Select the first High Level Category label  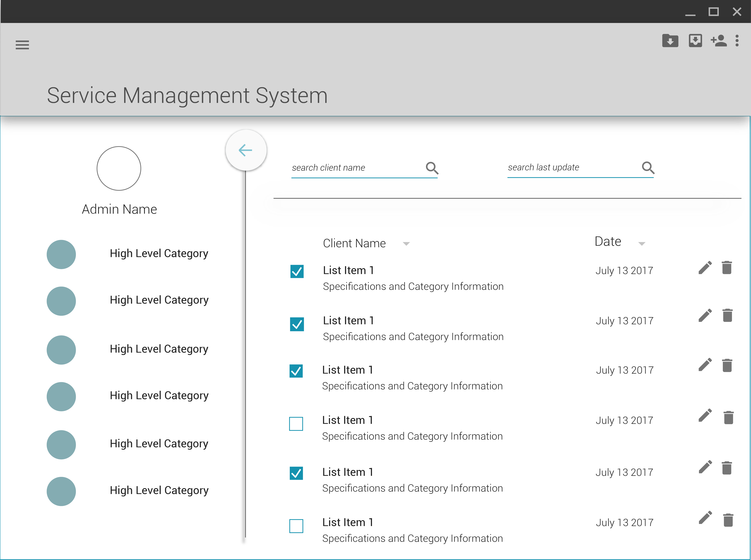[x=159, y=254]
